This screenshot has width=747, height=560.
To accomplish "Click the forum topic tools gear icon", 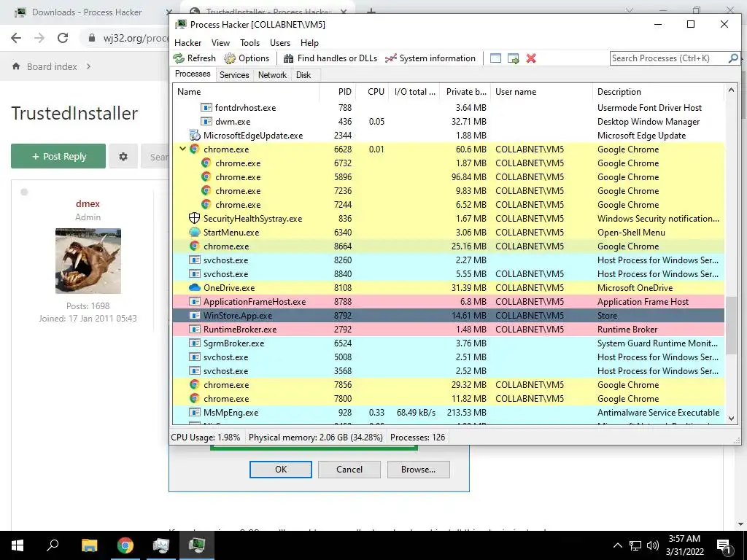I will point(123,156).
